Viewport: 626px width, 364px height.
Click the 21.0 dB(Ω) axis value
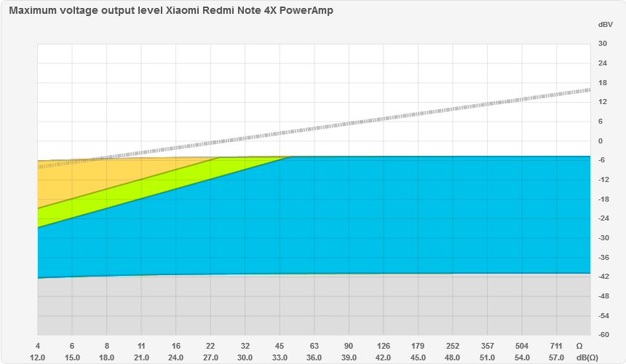pos(141,357)
